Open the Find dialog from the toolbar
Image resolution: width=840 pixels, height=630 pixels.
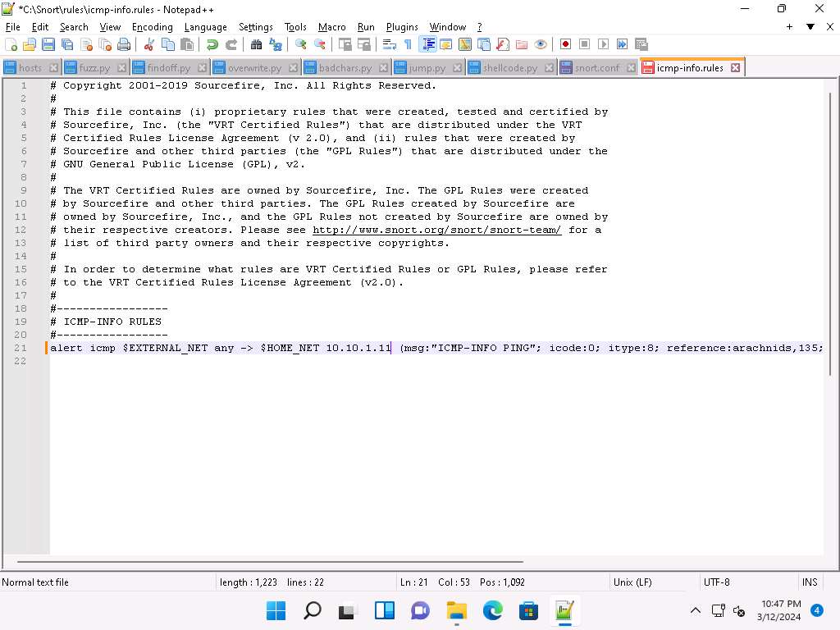[x=258, y=44]
